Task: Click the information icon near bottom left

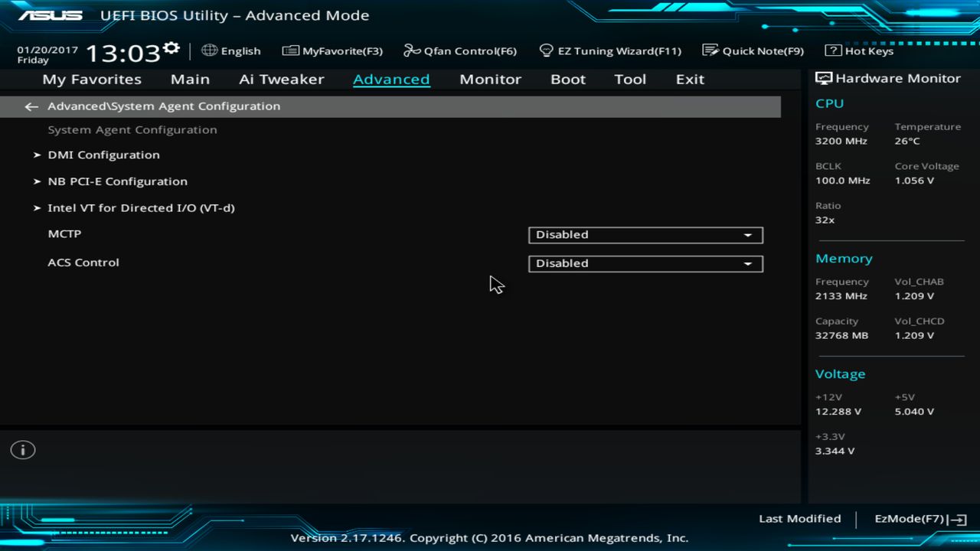Action: (x=22, y=450)
